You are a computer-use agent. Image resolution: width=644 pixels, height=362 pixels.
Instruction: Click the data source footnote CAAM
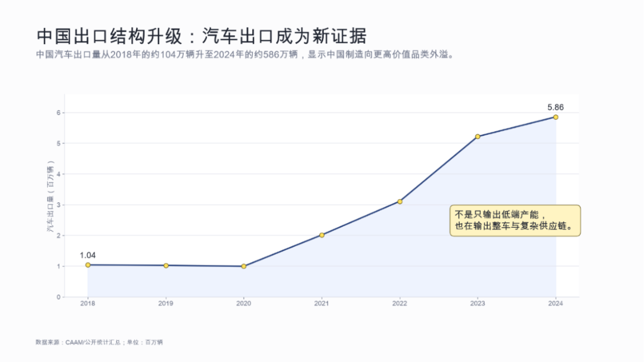tap(99, 342)
